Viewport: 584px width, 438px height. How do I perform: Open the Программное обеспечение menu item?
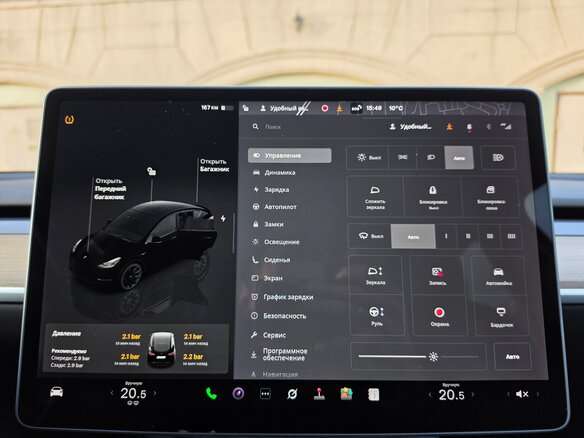coord(279,355)
